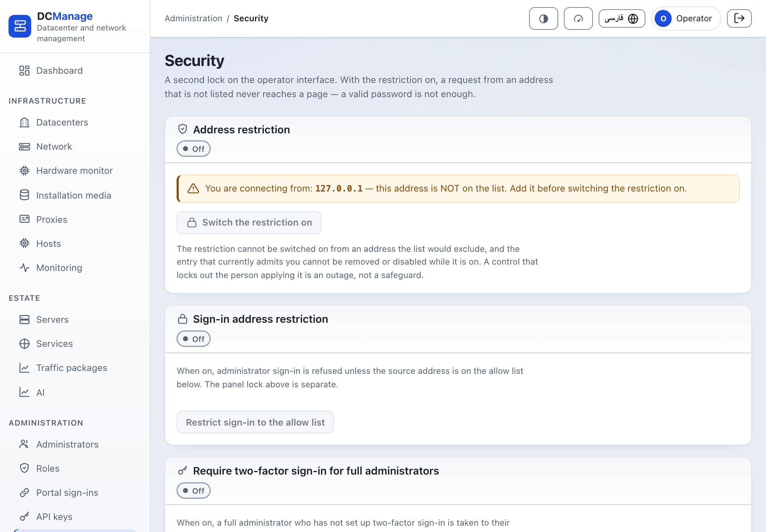Click the Servers rack icon

point(24,320)
